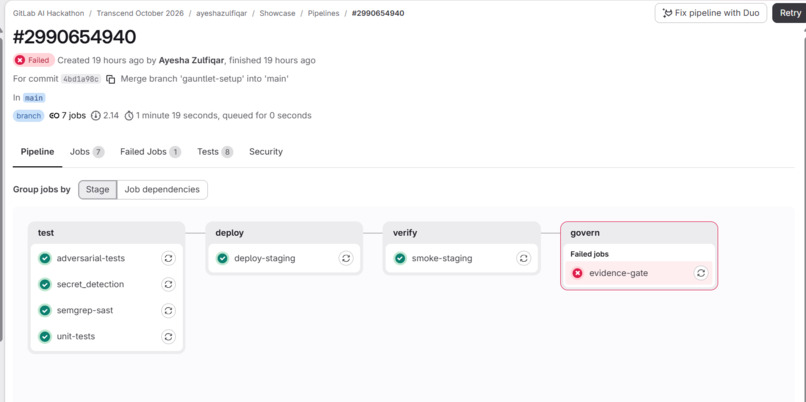Click the test stage header

click(x=107, y=233)
